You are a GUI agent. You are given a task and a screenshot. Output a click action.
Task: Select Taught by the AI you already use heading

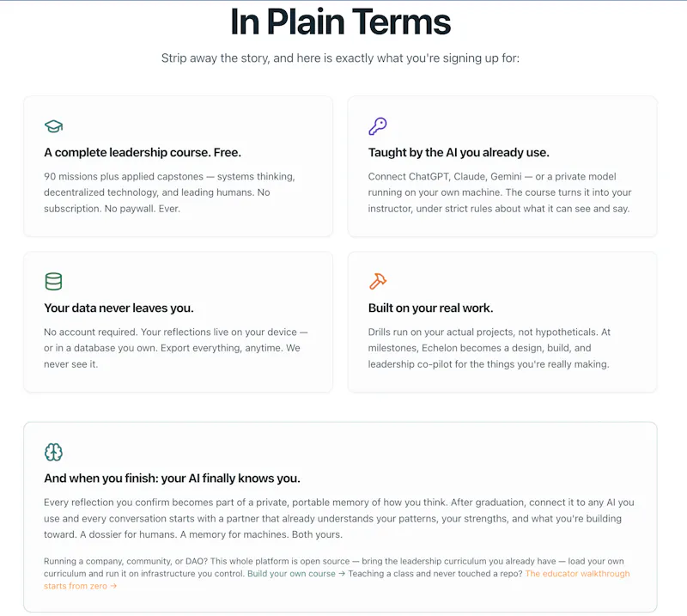[x=459, y=153]
